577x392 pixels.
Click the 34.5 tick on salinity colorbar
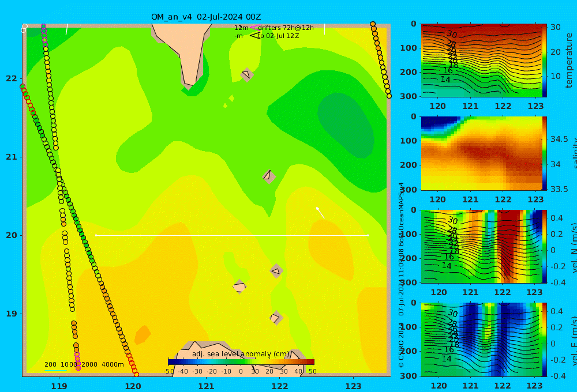[559, 140]
